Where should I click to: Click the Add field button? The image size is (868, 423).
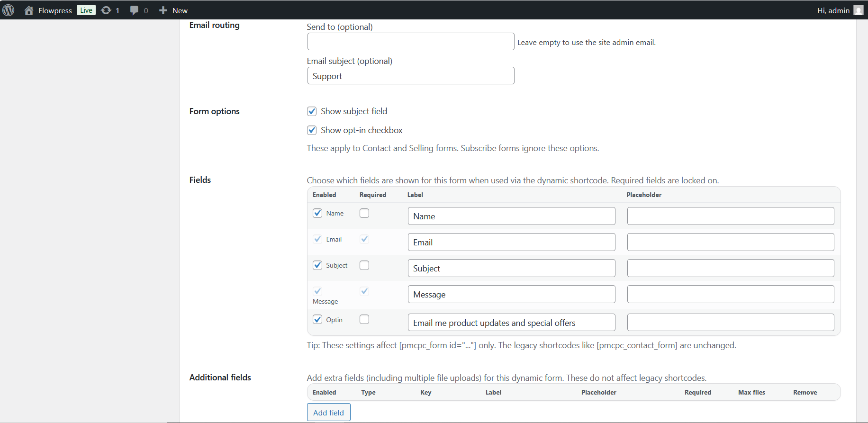point(329,412)
